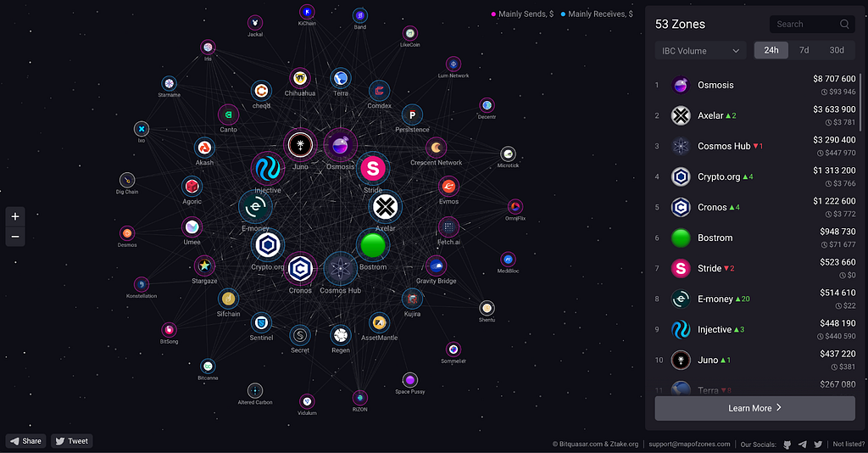Open the IBC Volume dropdown

700,50
